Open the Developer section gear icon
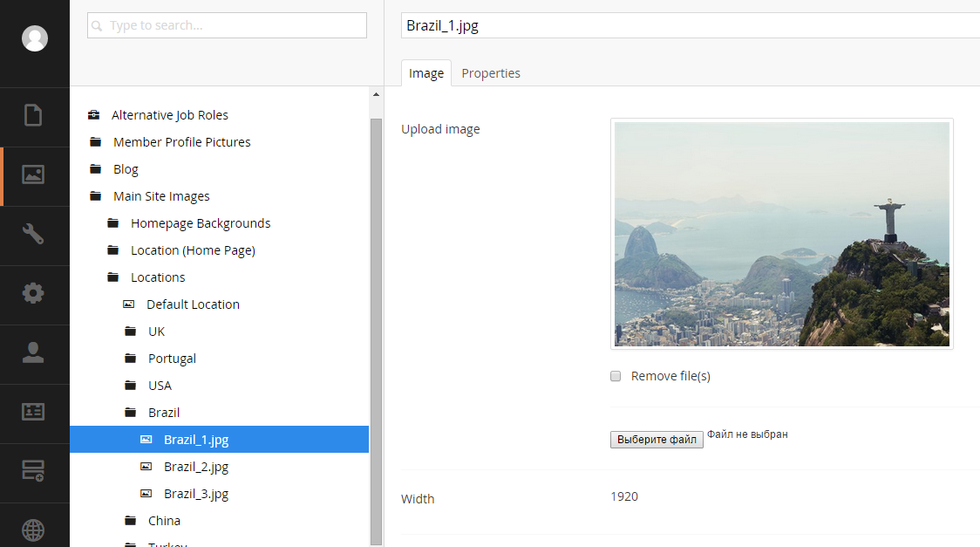The image size is (980, 547). click(x=33, y=292)
